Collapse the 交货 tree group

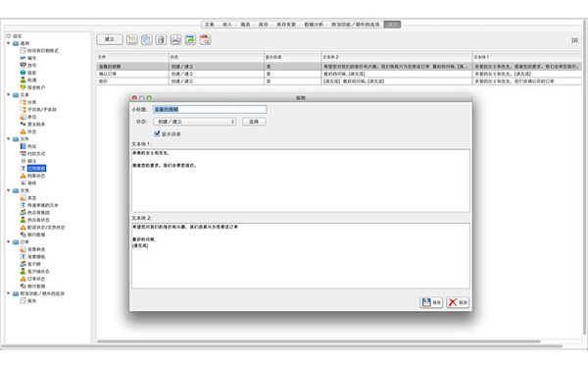click(x=8, y=190)
